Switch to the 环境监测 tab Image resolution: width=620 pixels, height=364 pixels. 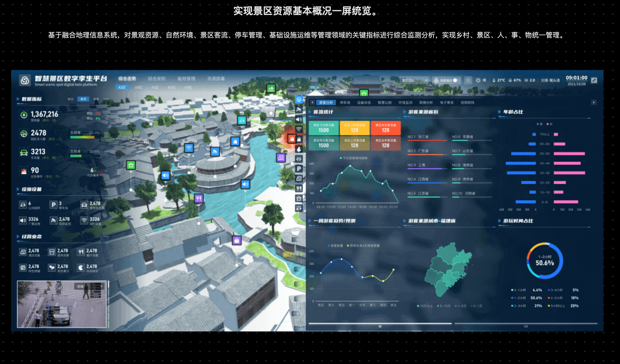tap(405, 103)
